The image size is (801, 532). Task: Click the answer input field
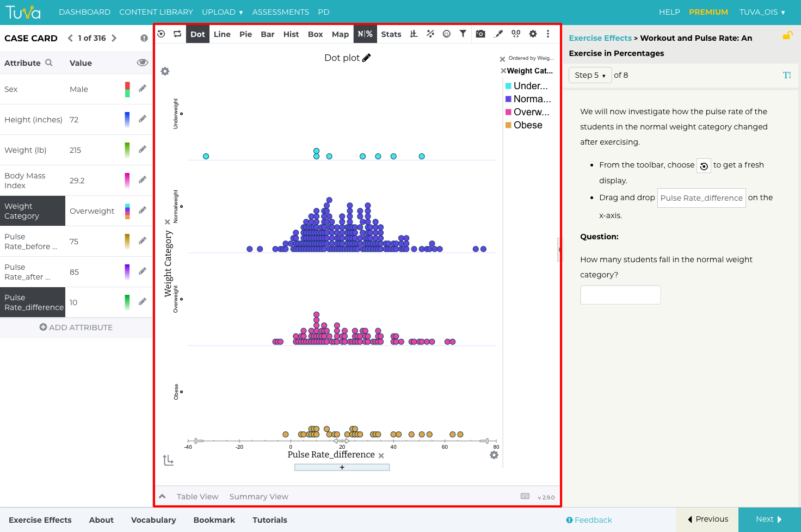(620, 295)
